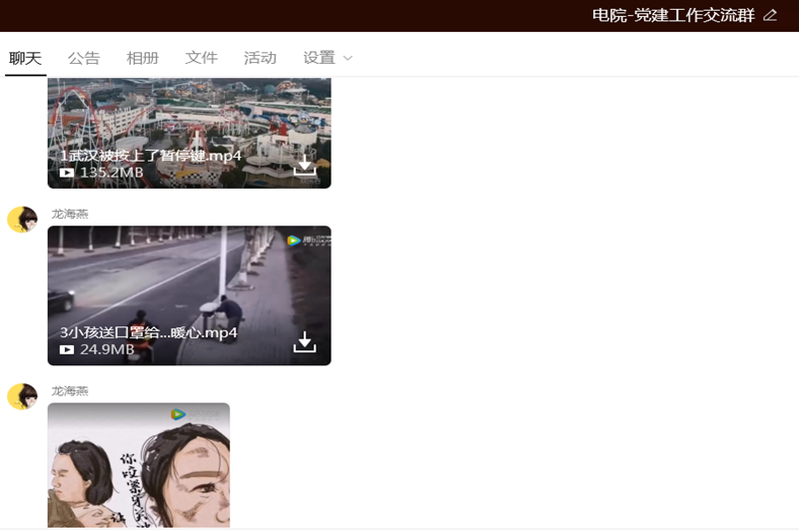
Task: Open 龙海燕's avatar beside the mask video
Action: 22,220
